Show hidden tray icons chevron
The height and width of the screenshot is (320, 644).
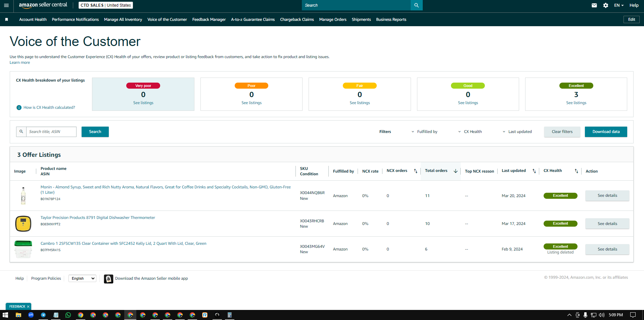tap(569, 315)
